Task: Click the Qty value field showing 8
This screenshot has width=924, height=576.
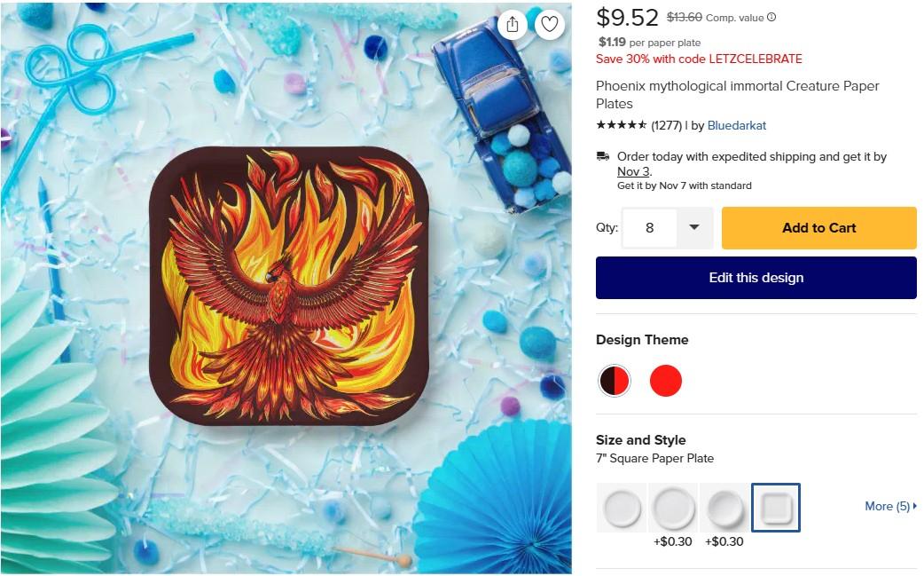Action: (649, 227)
